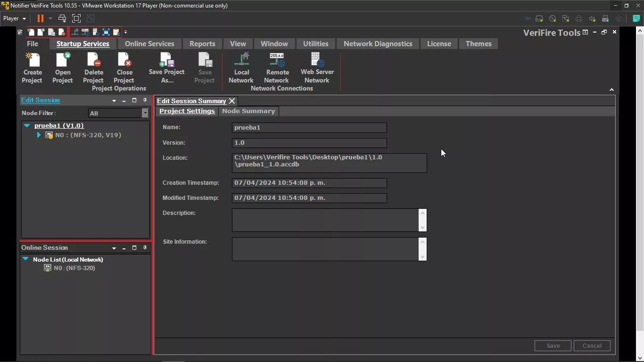Open the Network Diagnostics tab
The image size is (644, 362).
tap(378, 44)
